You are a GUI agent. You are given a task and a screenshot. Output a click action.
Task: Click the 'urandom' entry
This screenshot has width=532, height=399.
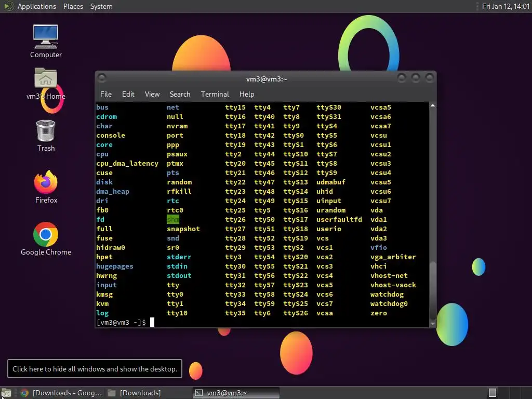pyautogui.click(x=331, y=210)
